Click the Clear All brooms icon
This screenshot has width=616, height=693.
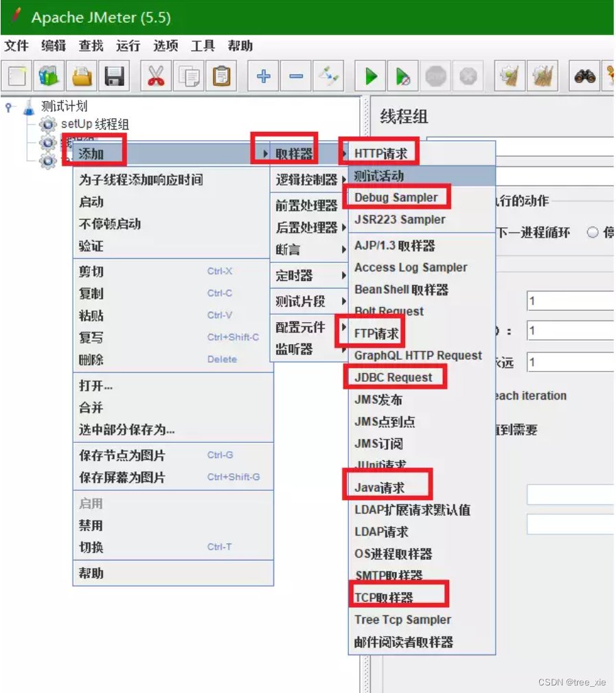[543, 76]
